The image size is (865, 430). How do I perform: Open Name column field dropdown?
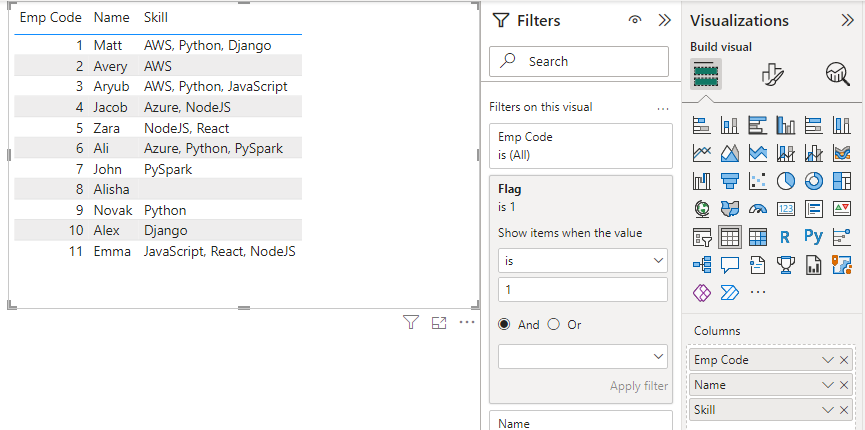827,385
